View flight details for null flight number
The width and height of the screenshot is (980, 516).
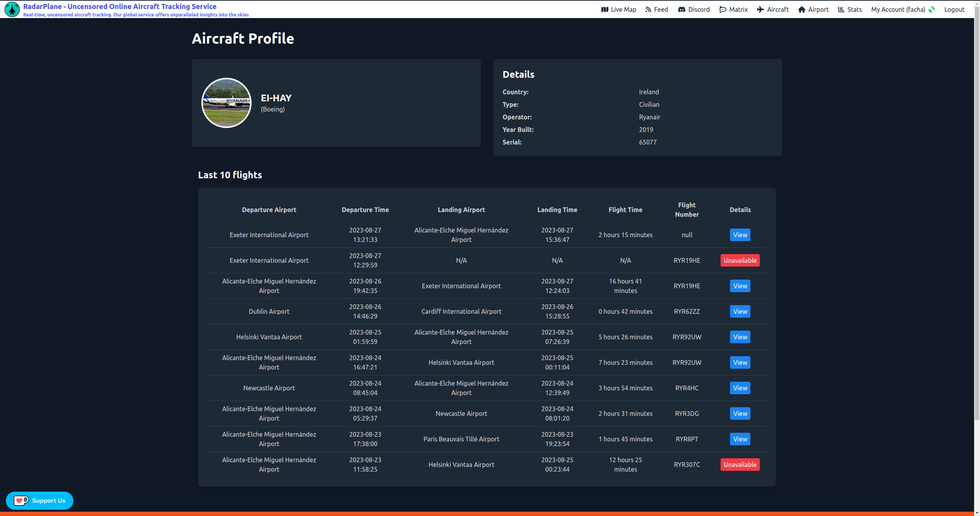[x=740, y=235]
